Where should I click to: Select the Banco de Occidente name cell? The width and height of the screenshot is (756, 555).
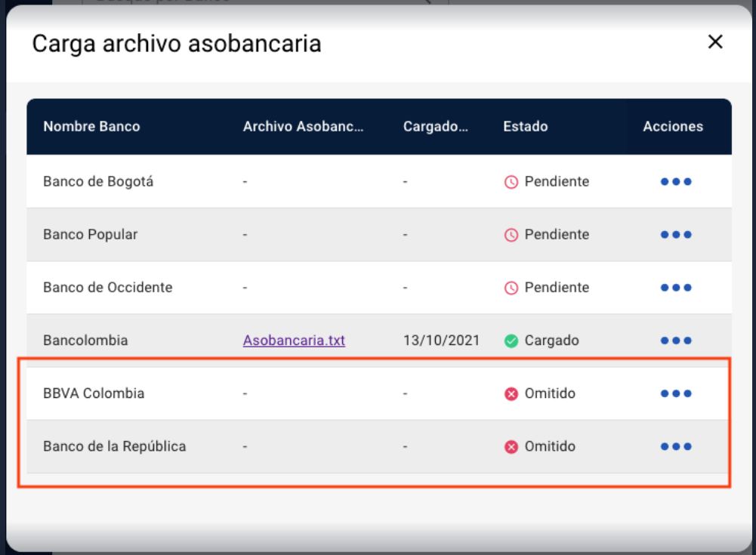tap(107, 288)
